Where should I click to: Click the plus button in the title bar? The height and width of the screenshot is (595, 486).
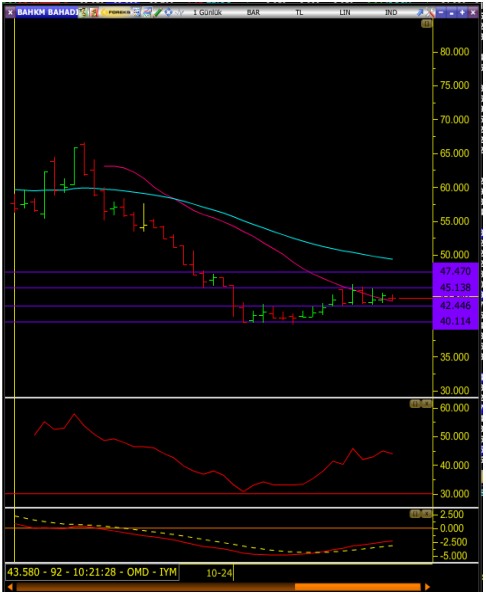[x=462, y=12]
